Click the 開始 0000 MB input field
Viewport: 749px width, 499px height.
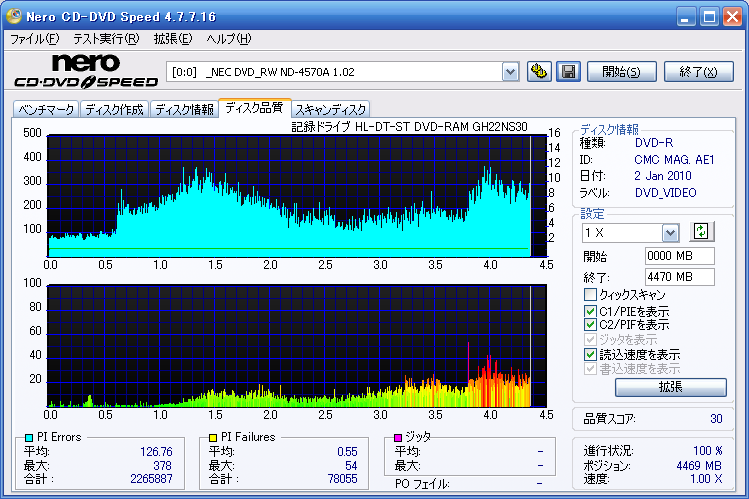click(680, 256)
